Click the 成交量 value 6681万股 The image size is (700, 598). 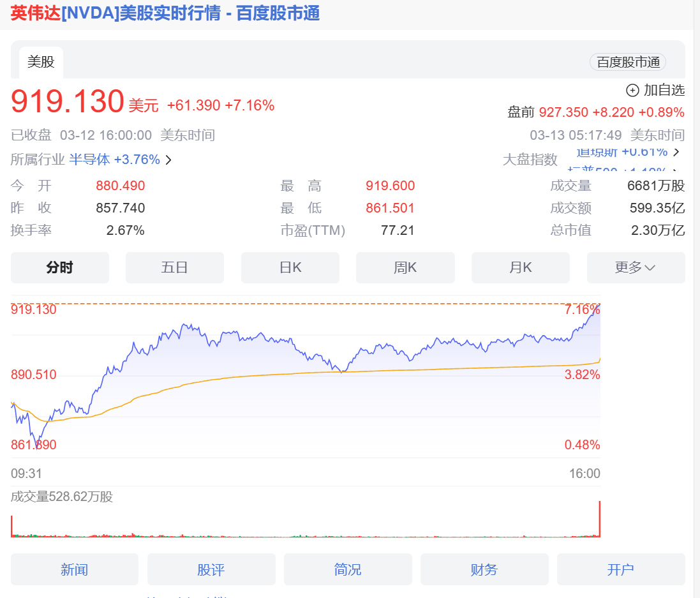(x=656, y=186)
